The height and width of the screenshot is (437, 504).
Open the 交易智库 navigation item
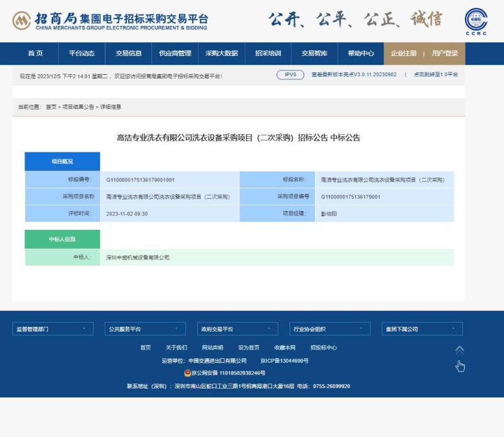point(314,54)
